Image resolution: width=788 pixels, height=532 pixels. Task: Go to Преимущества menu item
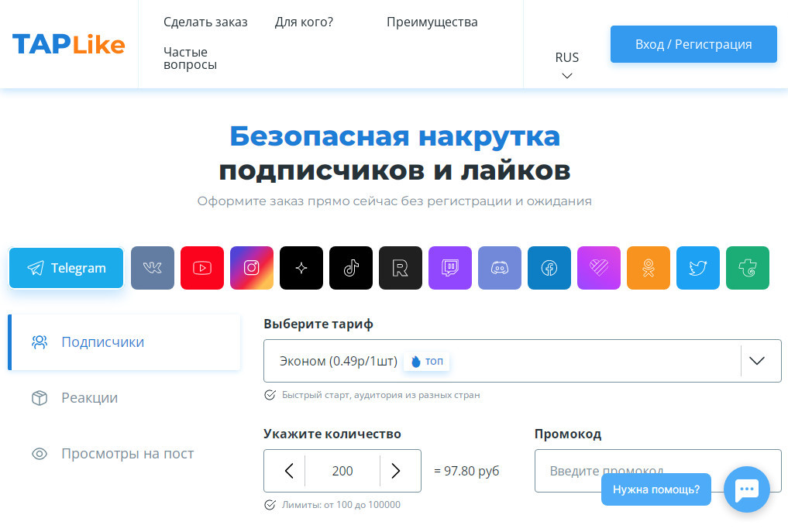coord(432,22)
